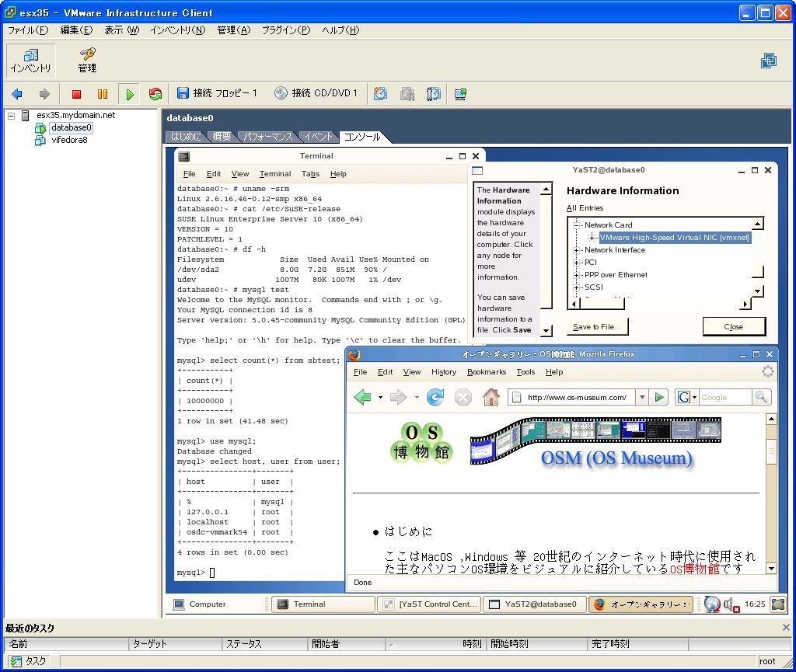Open the Inventory view button
This screenshot has height=672, width=796.
pos(31,61)
